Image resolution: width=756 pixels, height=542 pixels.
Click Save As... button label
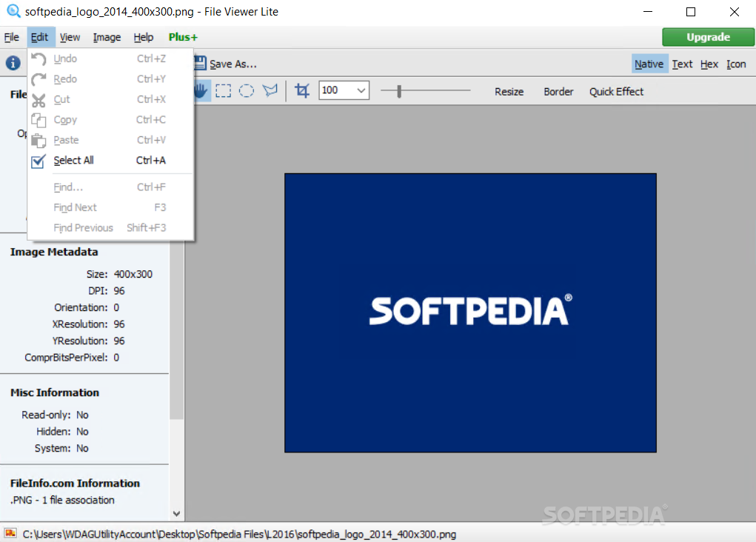coord(233,64)
